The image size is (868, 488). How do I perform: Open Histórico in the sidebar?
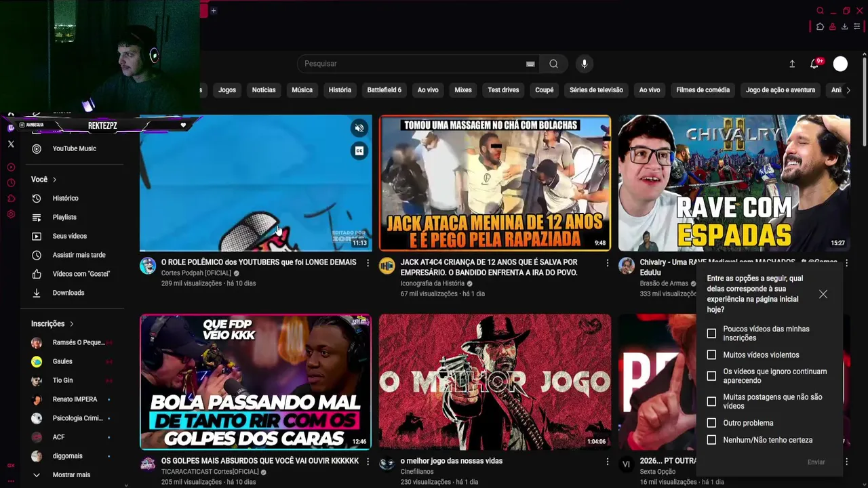[64, 198]
